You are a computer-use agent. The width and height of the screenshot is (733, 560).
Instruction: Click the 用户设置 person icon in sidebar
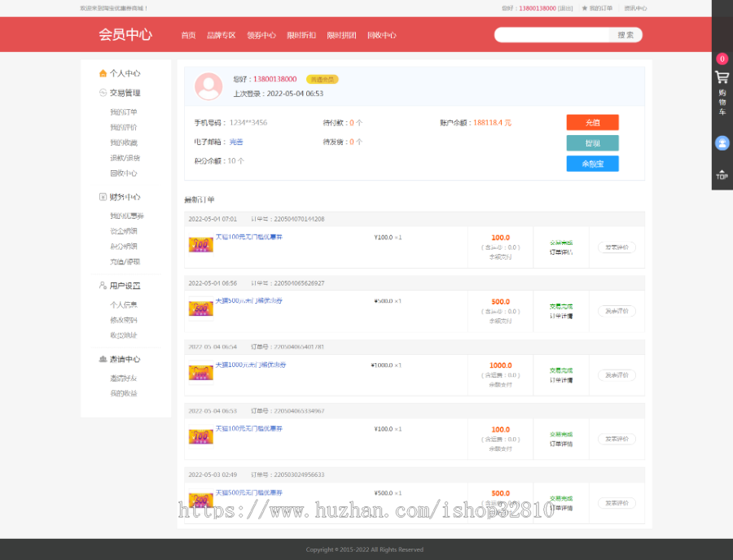click(103, 286)
